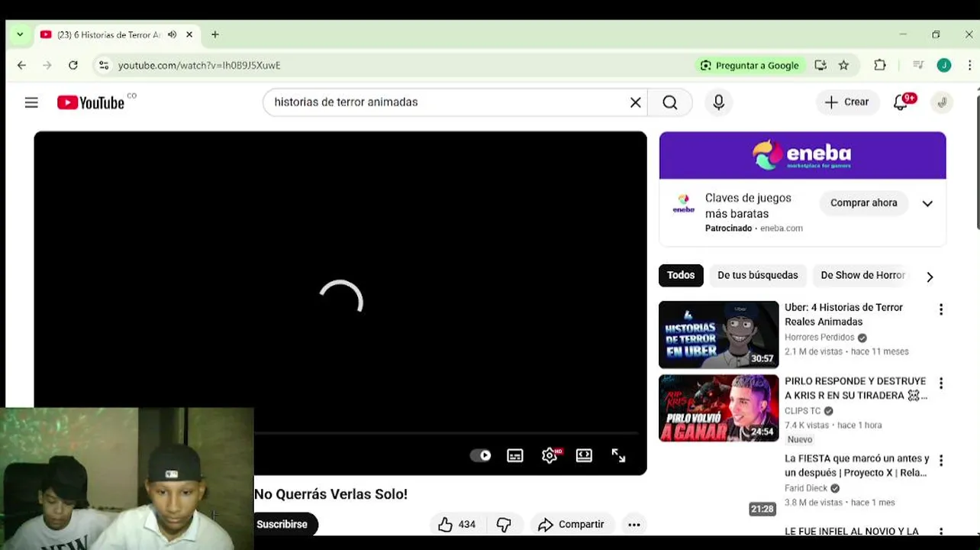
Task: Toggle the autoplay switch in the player
Action: (x=480, y=455)
